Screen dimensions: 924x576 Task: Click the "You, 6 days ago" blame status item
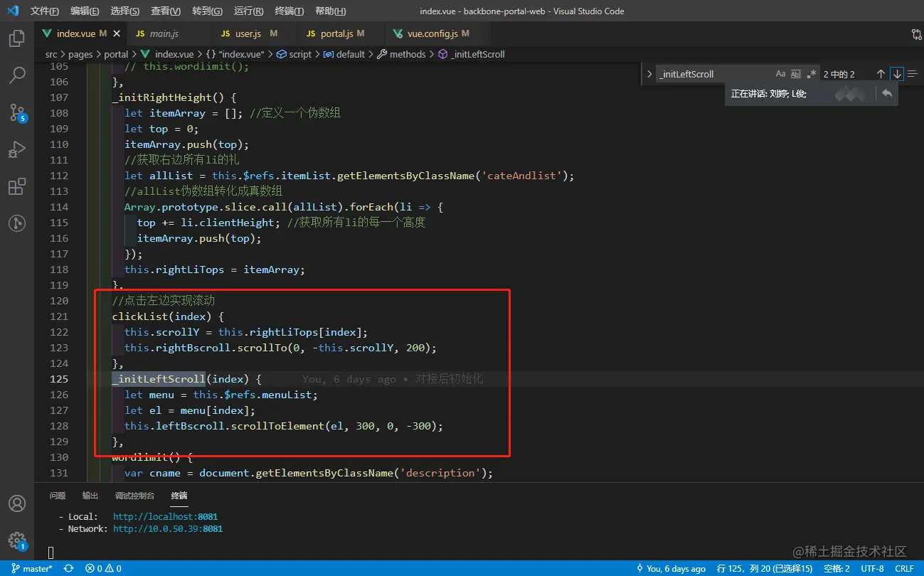[x=671, y=568]
